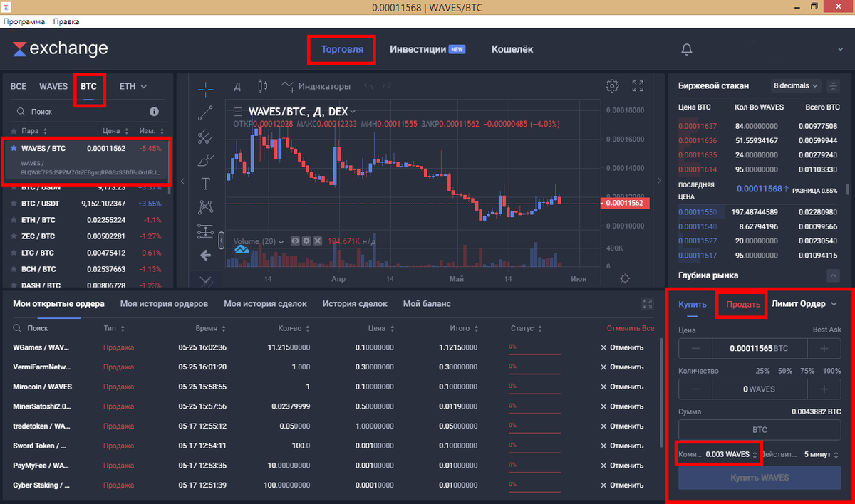Toggle favorite star on BCH / BTC
Viewport: 855px width, 504px height.
coord(14,269)
